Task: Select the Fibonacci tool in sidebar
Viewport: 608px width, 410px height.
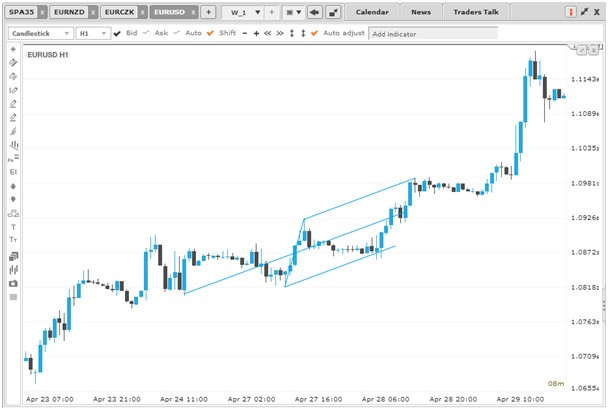Action: tap(13, 159)
